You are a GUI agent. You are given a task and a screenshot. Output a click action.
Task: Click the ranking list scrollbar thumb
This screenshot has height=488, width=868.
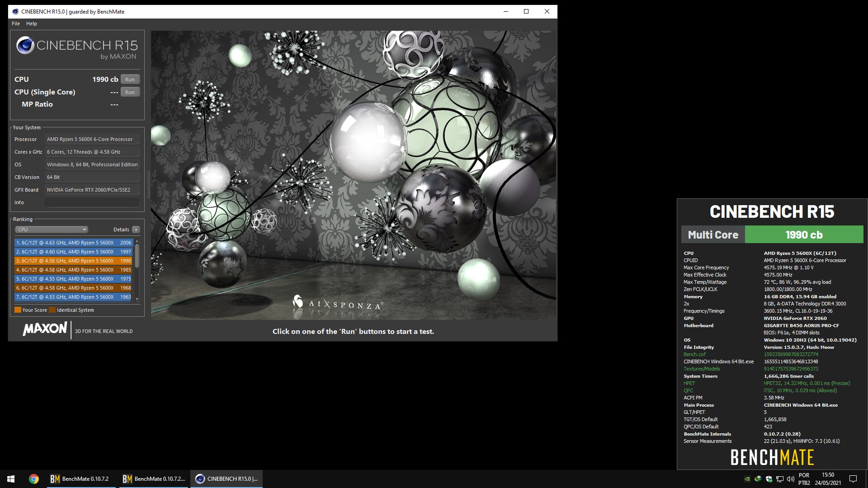coord(137,256)
